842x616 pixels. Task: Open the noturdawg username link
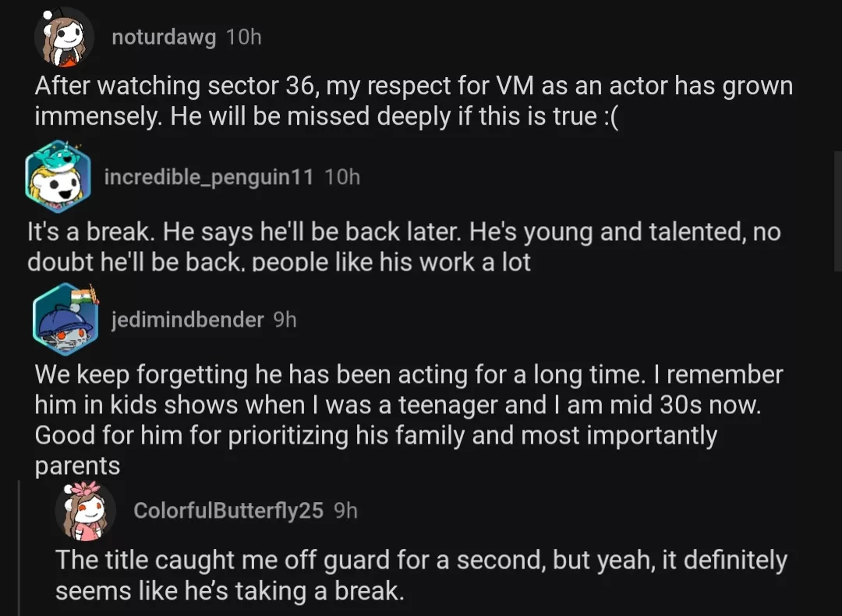(x=164, y=37)
